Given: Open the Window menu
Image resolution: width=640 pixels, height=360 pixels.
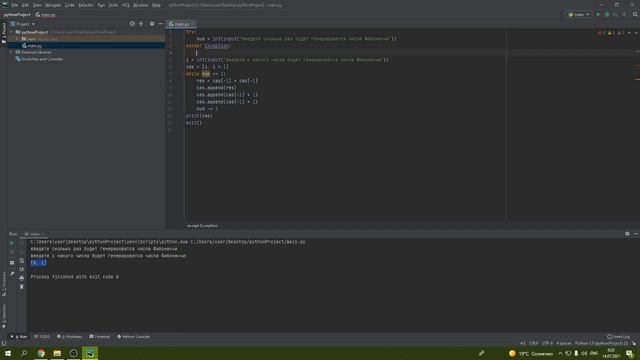Looking at the screenshot, I should coord(141,5).
